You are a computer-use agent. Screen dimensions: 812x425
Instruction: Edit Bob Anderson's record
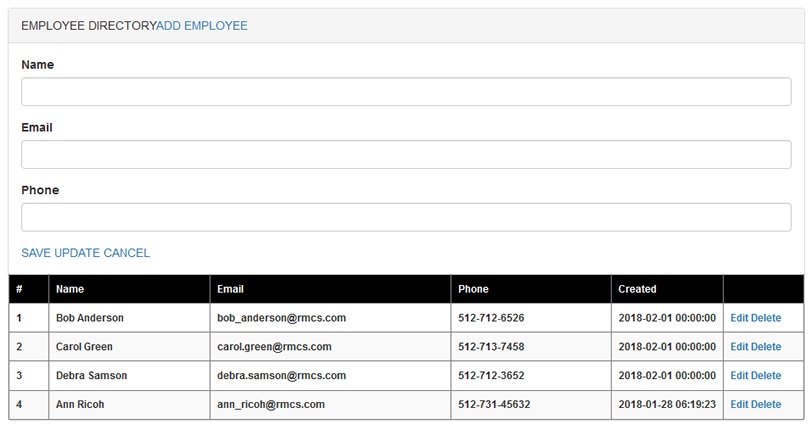click(739, 318)
